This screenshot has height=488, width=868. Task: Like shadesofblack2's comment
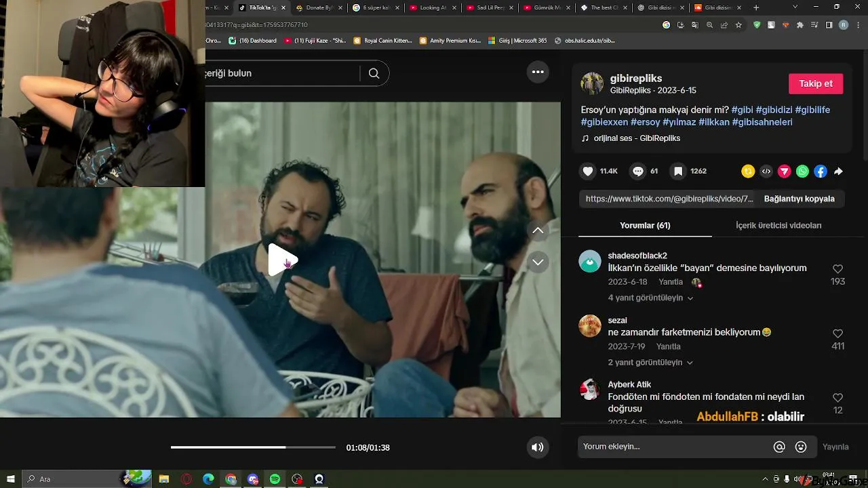click(837, 269)
